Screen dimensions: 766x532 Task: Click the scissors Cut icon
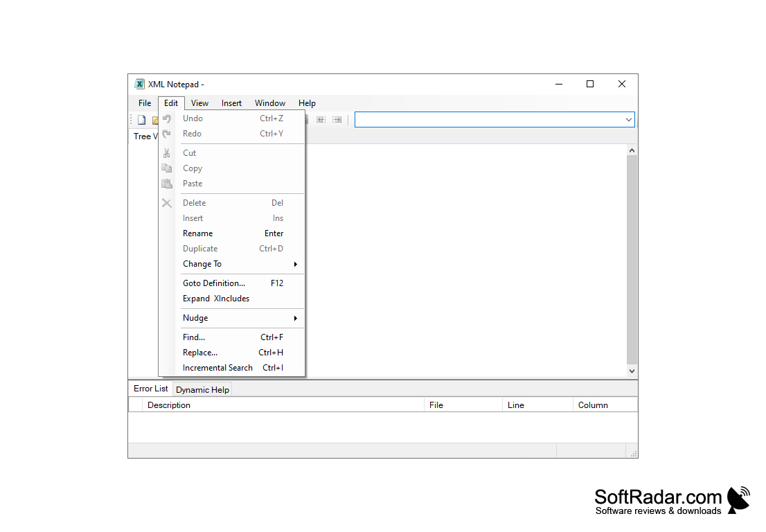point(167,153)
